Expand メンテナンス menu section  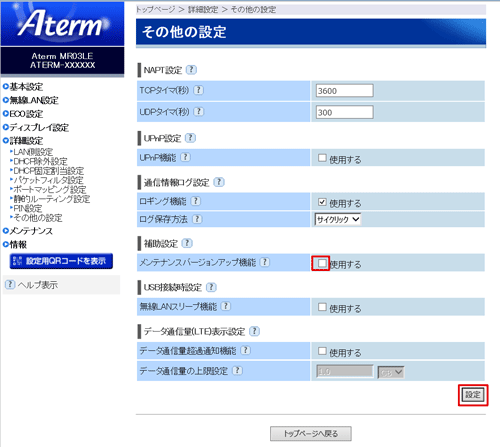point(28,231)
